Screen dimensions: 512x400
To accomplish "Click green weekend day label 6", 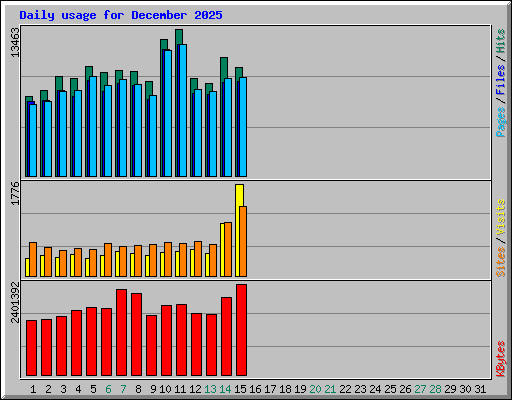I will pos(108,389).
